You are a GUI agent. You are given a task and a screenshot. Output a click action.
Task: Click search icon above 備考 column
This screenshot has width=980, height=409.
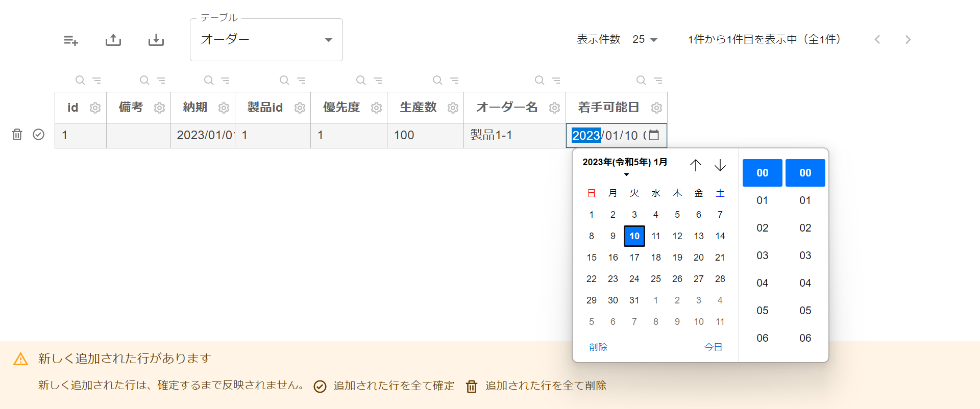(x=144, y=80)
